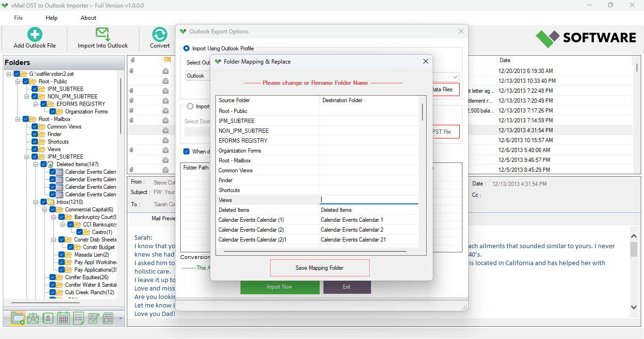Select the second Import radio option
The height and width of the screenshot is (339, 644).
(190, 106)
